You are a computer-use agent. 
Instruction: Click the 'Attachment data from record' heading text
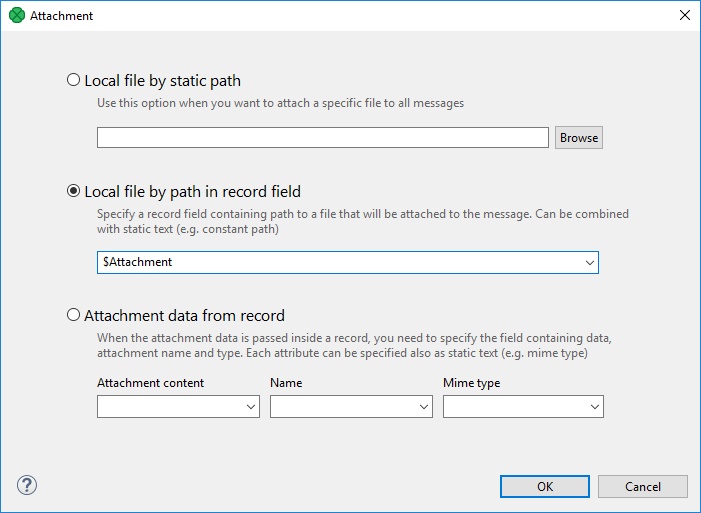(x=184, y=315)
